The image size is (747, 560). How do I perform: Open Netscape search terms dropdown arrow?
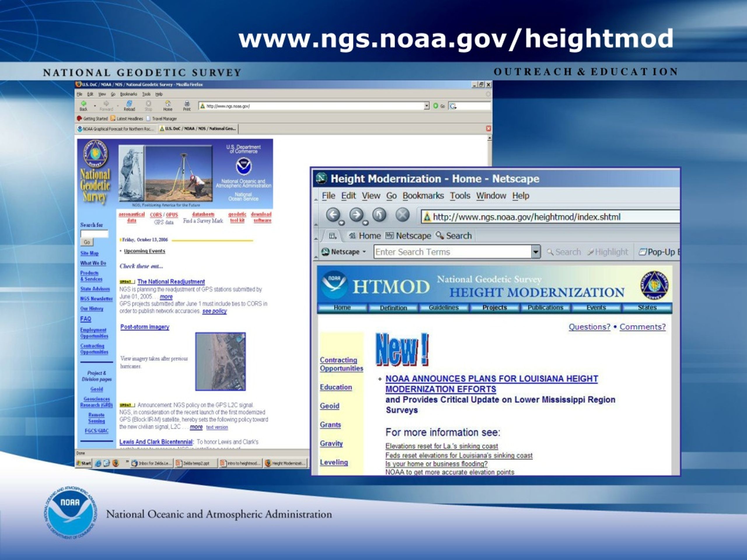coord(536,252)
